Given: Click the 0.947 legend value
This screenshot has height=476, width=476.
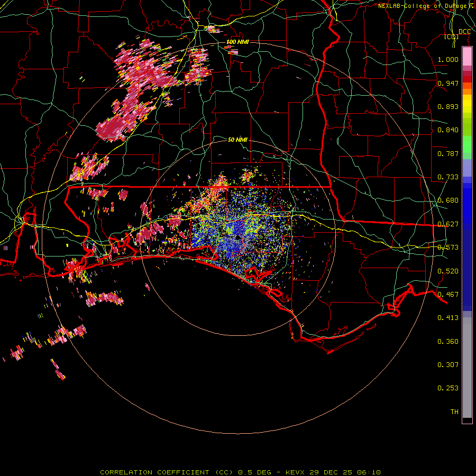Looking at the screenshot, I should 448,83.
